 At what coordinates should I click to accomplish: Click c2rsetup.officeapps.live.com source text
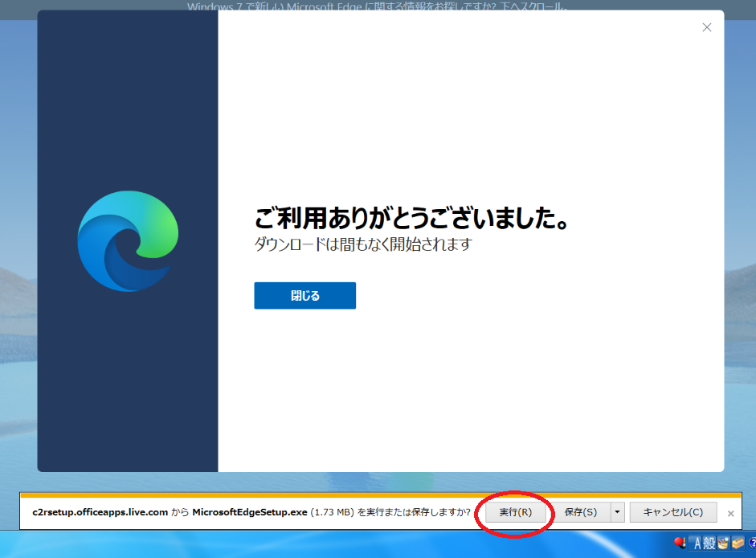pyautogui.click(x=100, y=512)
